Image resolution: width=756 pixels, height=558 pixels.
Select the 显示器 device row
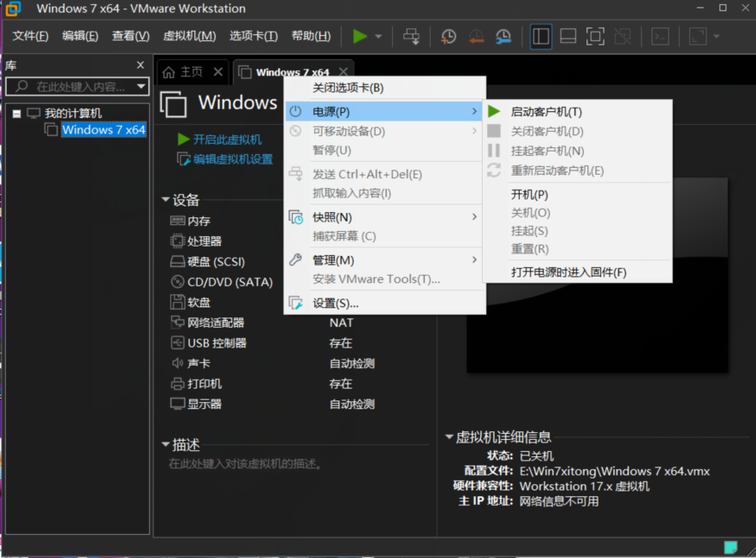[x=196, y=404]
